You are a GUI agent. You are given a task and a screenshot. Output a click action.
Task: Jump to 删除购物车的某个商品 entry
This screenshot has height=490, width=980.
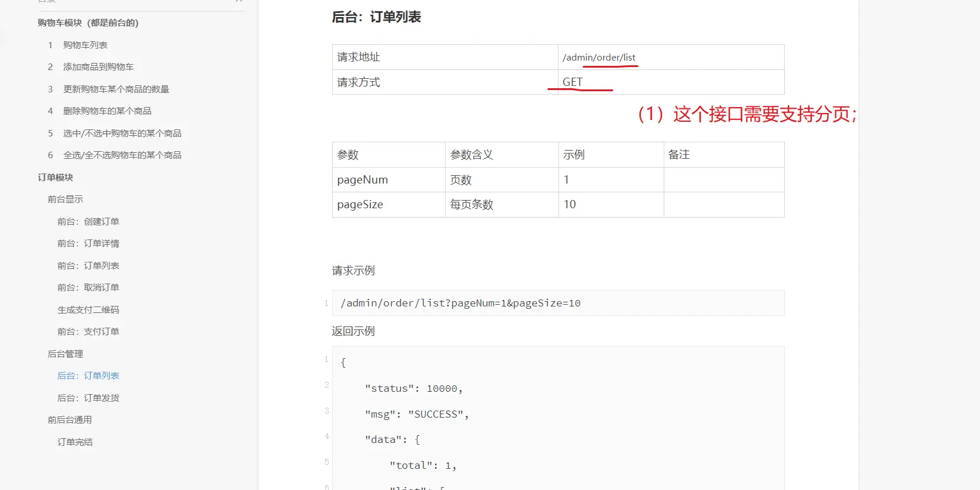107,111
